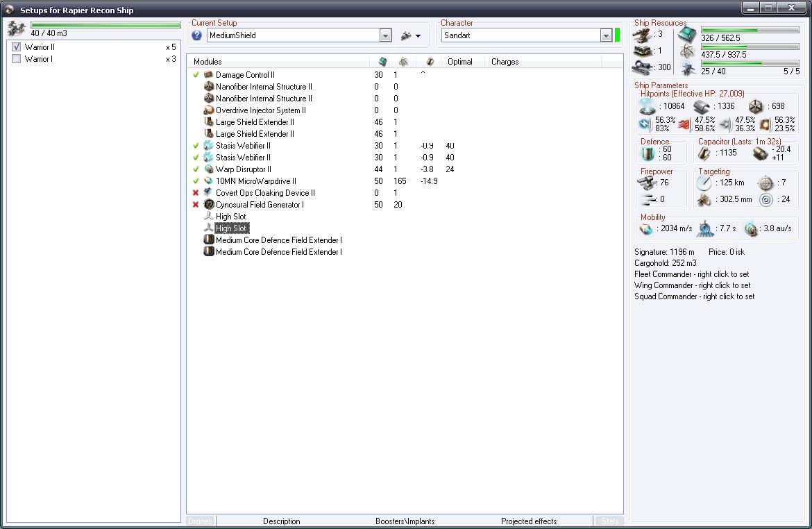Image resolution: width=812 pixels, height=529 pixels.
Task: Click the Modules column header
Action: click(278, 62)
